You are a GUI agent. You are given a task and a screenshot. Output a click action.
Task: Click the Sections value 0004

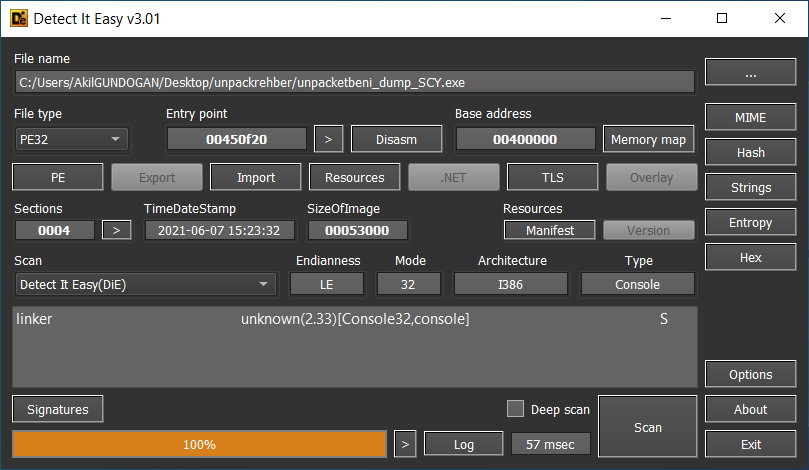[54, 230]
